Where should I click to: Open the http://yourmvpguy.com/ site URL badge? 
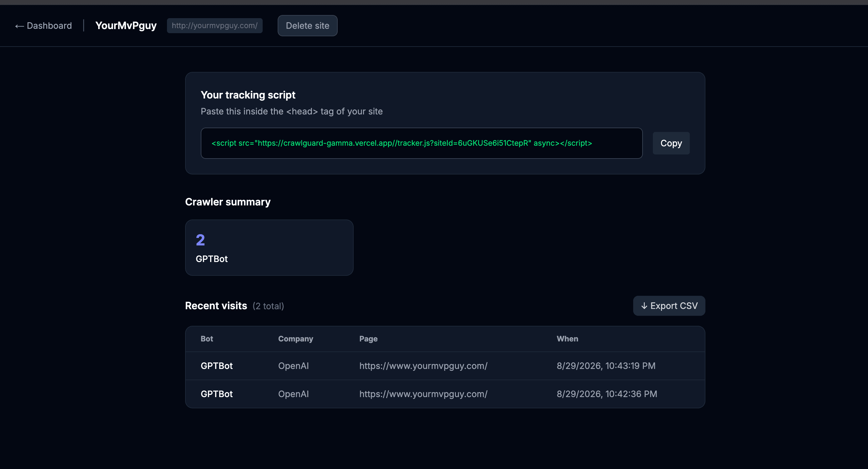pos(214,26)
